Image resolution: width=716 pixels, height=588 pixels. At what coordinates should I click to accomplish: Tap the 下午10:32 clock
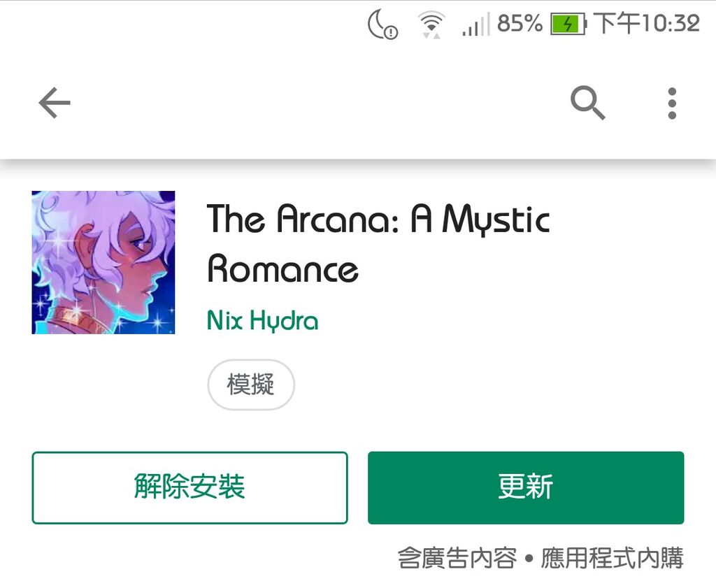pyautogui.click(x=646, y=23)
